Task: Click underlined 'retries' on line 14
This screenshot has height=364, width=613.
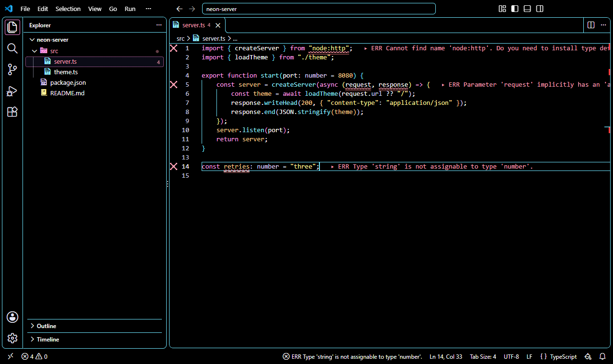Action: (237, 166)
